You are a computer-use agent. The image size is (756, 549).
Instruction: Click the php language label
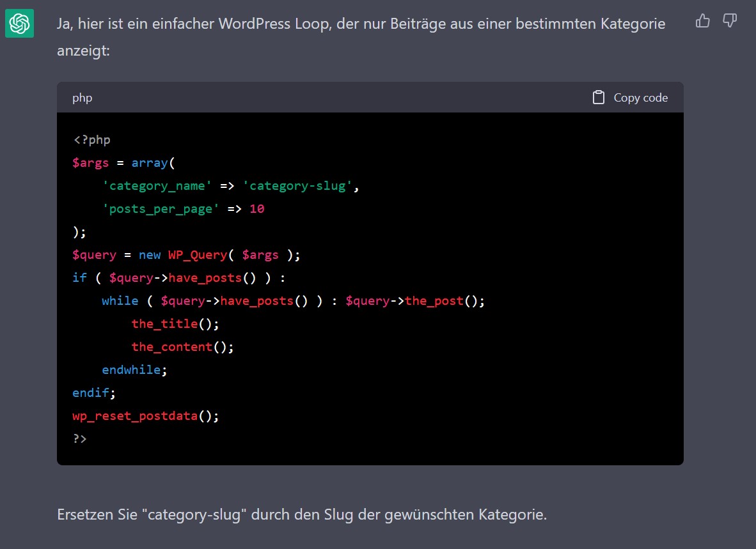[x=82, y=98]
